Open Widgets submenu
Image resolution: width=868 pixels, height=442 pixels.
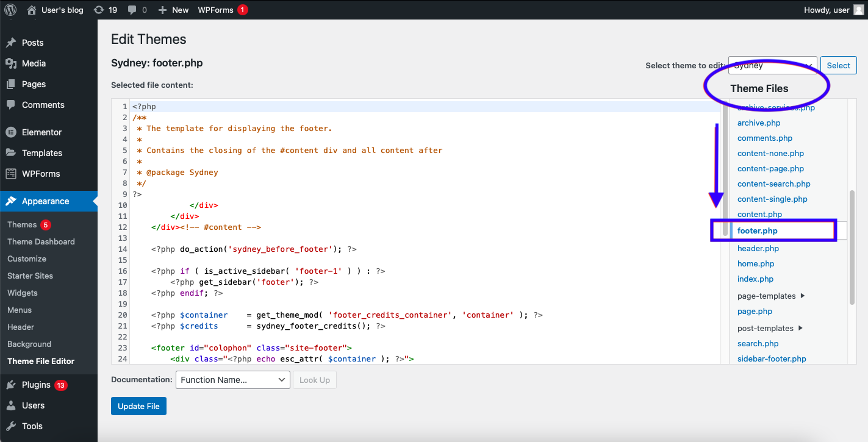pos(23,293)
